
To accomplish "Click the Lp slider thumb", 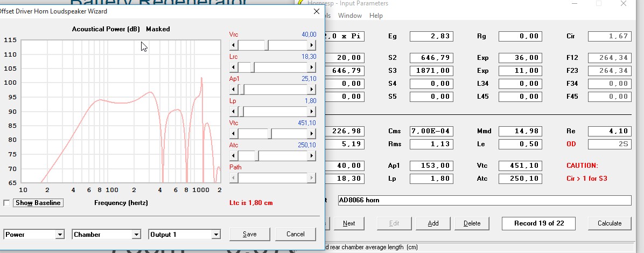I will pyautogui.click(x=241, y=112).
